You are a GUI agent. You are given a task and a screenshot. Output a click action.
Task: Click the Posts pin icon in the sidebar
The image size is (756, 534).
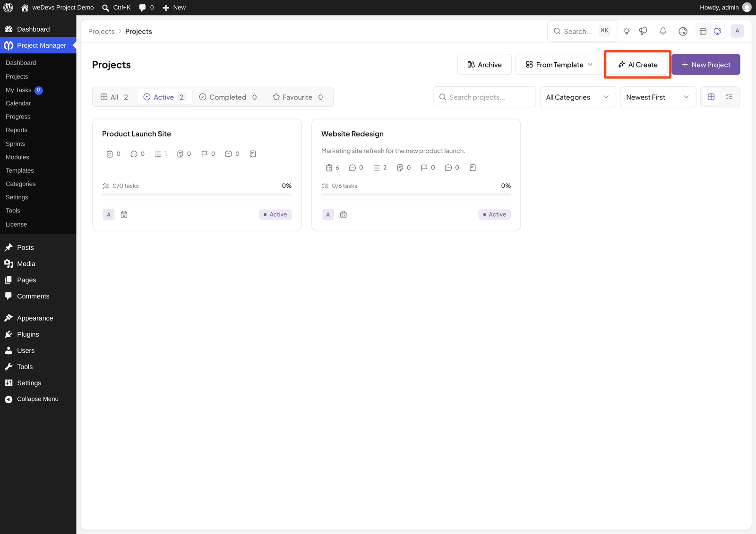[9, 247]
